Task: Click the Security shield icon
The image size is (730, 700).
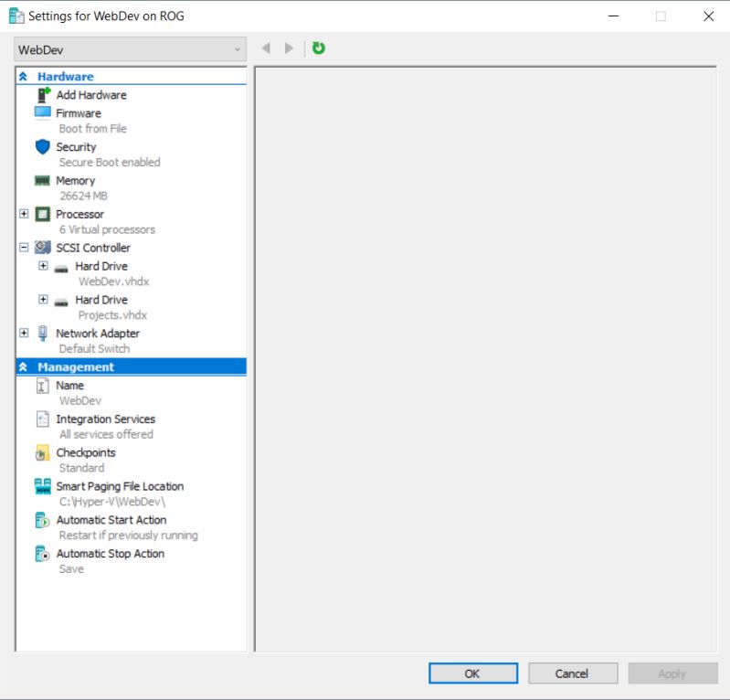Action: click(42, 147)
